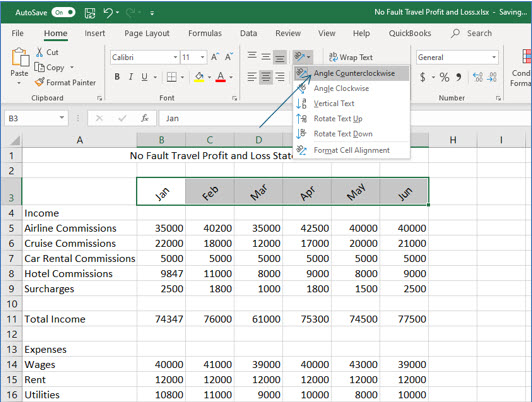The width and height of the screenshot is (532, 402).
Task: Apply yellow Fill Color
Action: [199, 77]
